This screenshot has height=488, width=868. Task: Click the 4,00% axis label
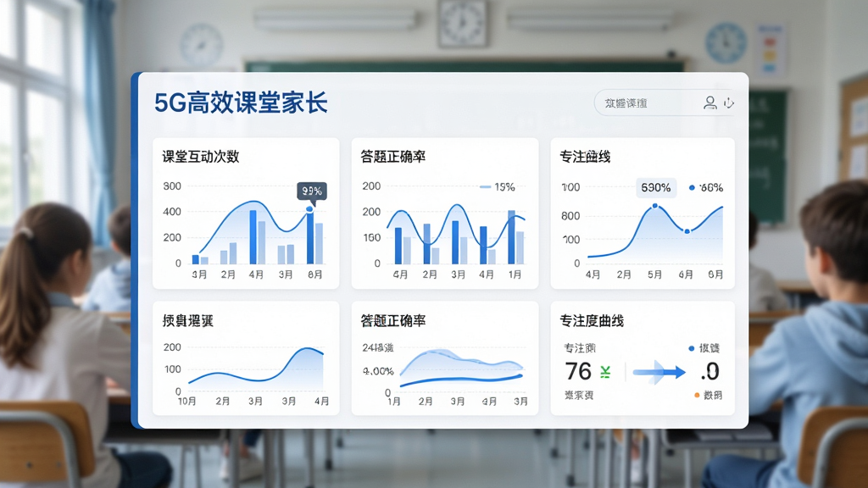click(x=378, y=371)
